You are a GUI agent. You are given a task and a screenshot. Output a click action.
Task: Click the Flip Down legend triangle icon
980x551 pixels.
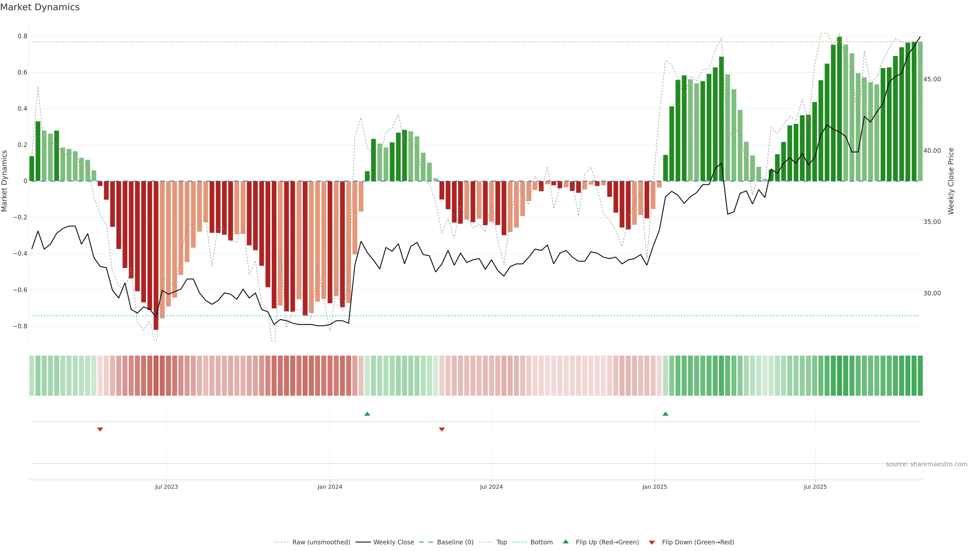pos(652,543)
